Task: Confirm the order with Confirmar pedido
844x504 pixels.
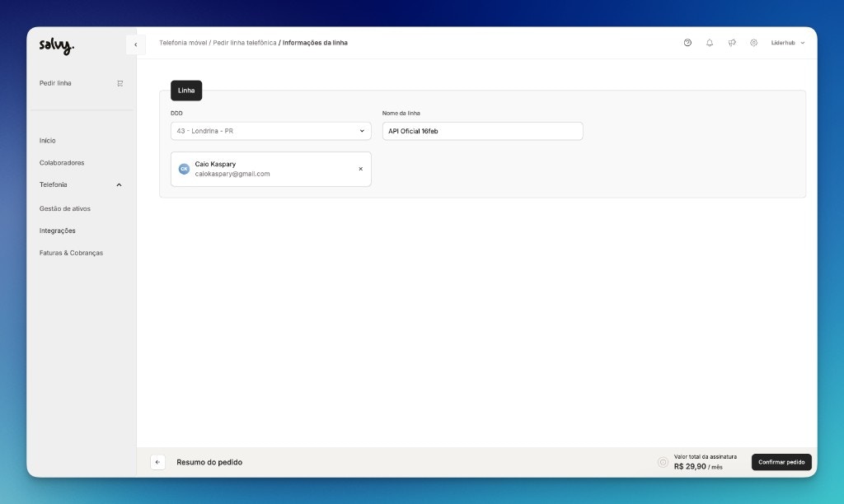Action: point(781,462)
